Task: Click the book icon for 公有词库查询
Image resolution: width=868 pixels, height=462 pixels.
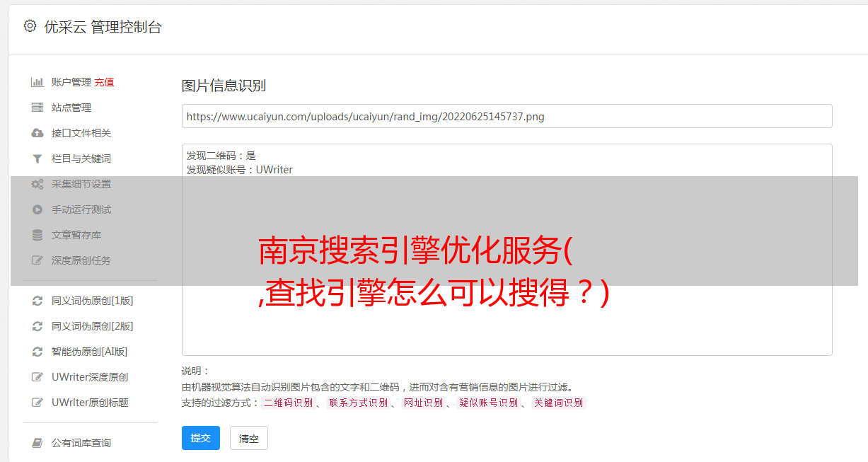Action: [x=37, y=443]
